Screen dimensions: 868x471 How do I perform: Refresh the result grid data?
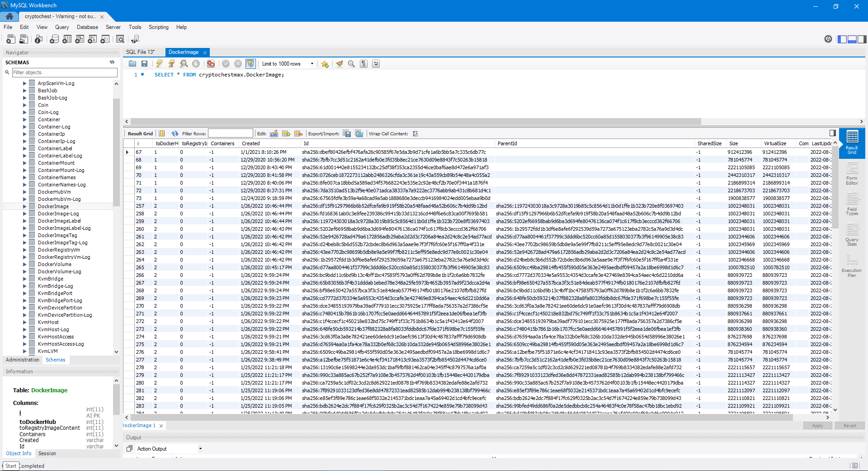[175, 133]
